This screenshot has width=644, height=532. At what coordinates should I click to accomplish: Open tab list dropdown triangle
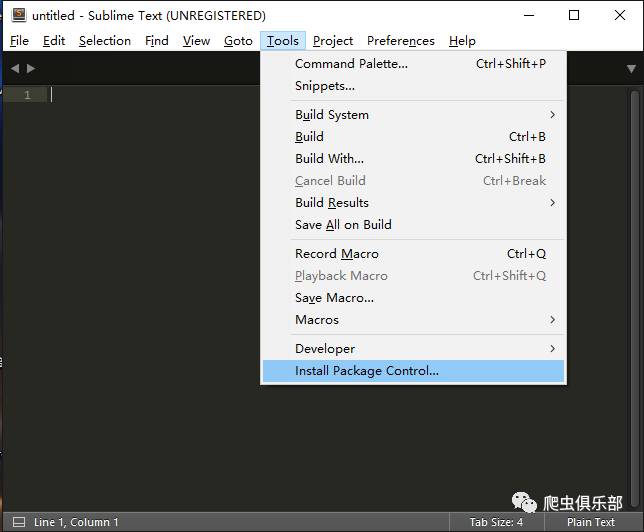631,69
